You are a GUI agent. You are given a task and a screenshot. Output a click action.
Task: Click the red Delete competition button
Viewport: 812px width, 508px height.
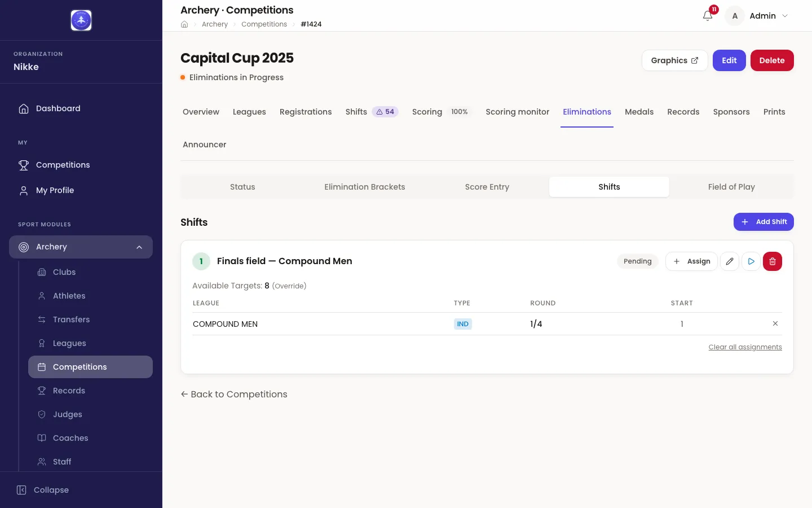pos(772,60)
